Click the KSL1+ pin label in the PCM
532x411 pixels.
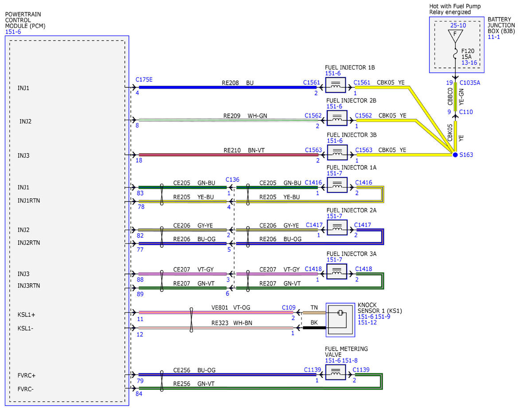coord(26,314)
